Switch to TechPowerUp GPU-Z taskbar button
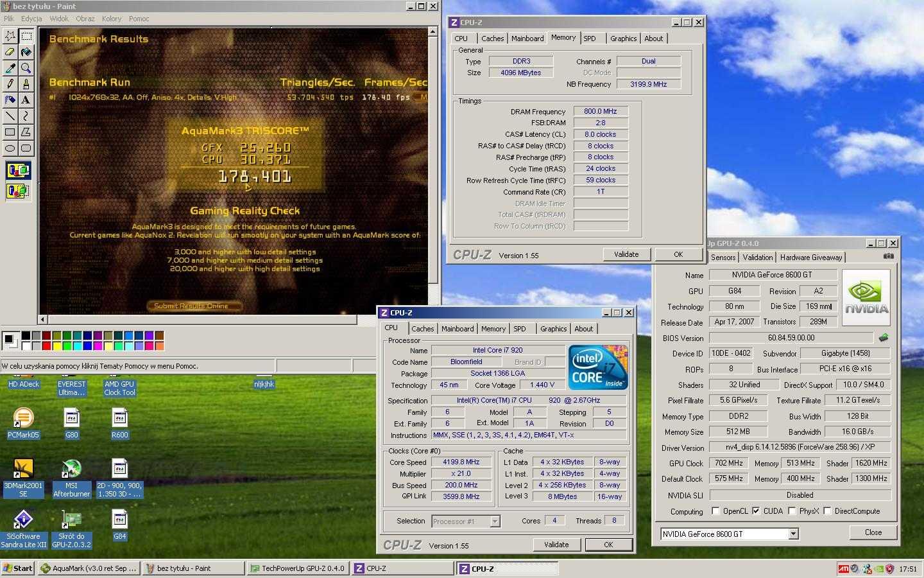This screenshot has height=578, width=924. (x=298, y=568)
